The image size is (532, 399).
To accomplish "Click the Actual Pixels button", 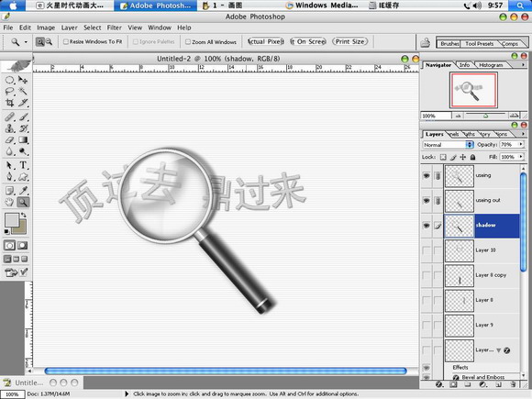I will [266, 41].
